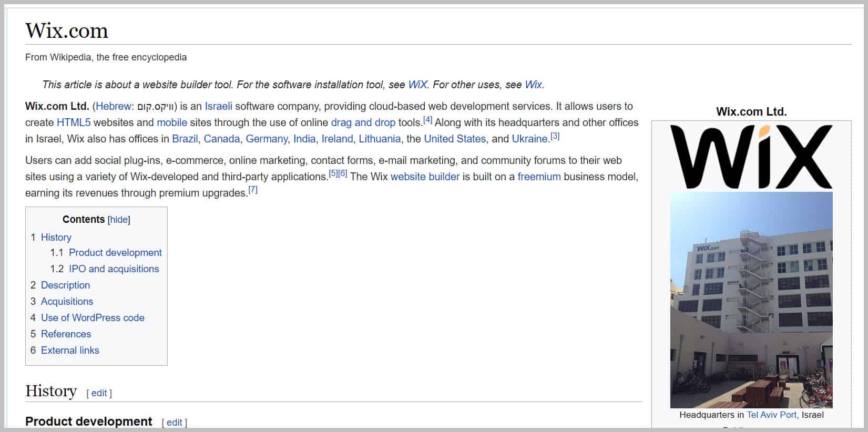The image size is (868, 432).
Task: Hide the Contents box
Action: pos(119,220)
